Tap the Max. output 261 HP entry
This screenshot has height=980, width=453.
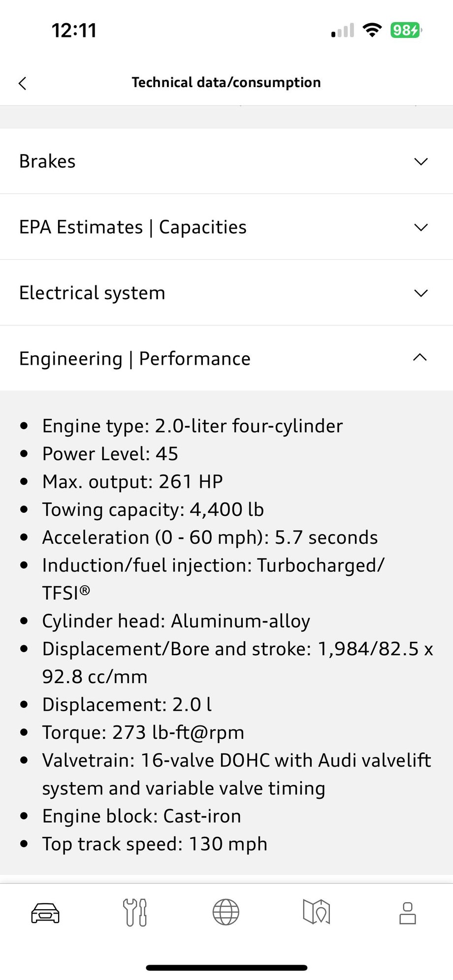(132, 481)
